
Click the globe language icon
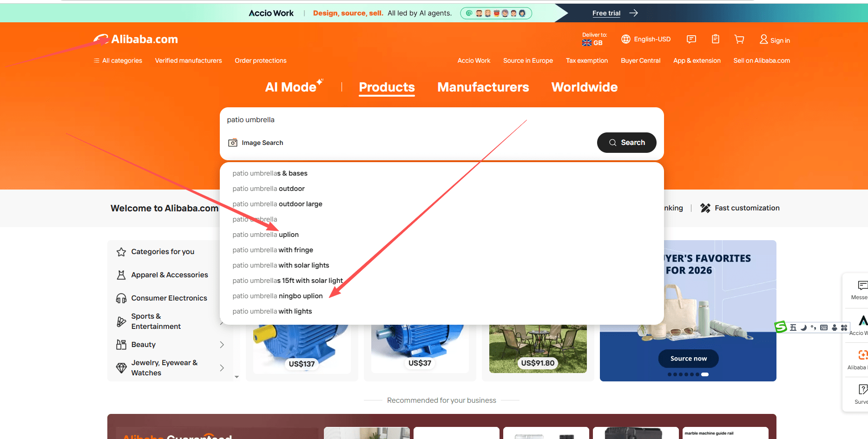click(626, 39)
